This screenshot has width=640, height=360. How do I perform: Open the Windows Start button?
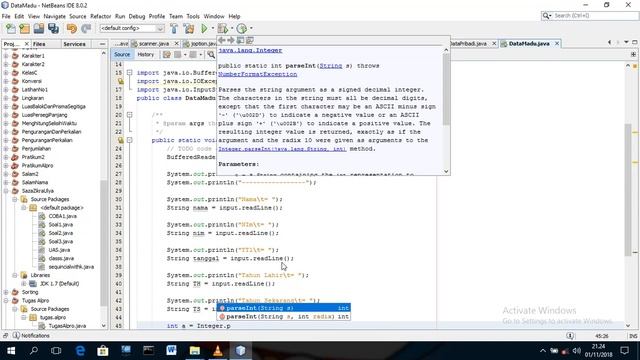tap(11, 351)
